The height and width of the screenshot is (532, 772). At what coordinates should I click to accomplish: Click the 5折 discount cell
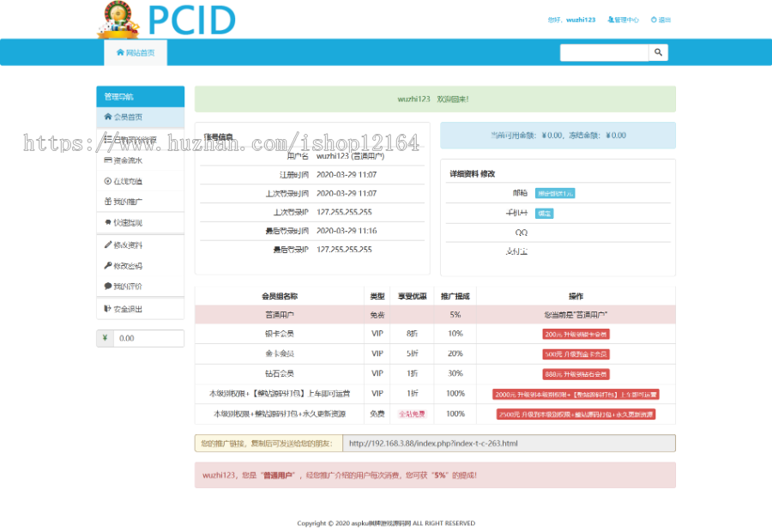pyautogui.click(x=412, y=354)
